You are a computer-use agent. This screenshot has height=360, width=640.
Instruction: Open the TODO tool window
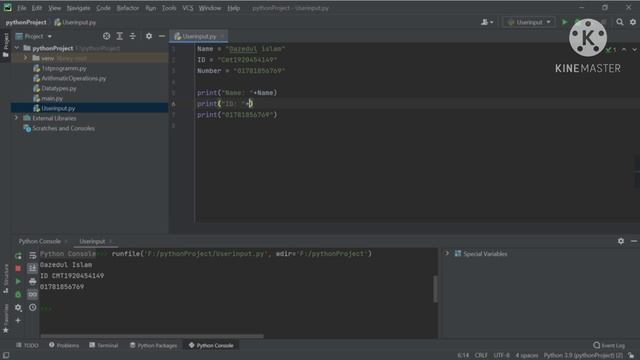click(x=27, y=345)
